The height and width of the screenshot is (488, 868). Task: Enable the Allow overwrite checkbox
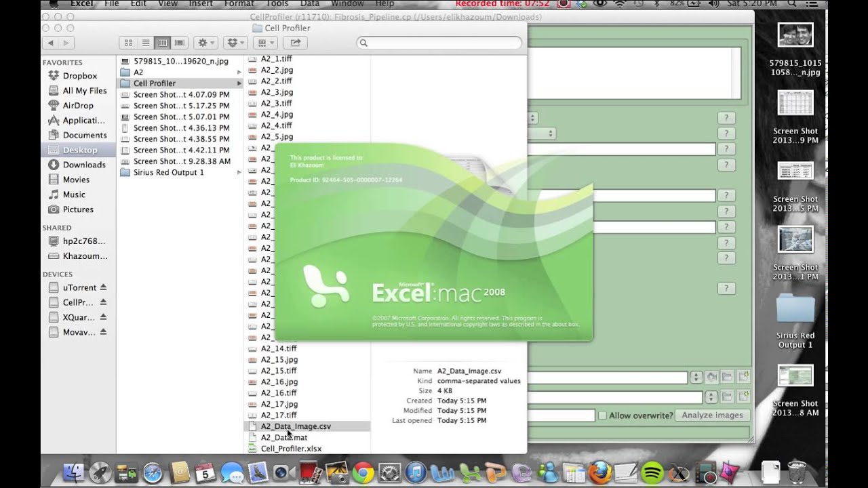pyautogui.click(x=602, y=415)
